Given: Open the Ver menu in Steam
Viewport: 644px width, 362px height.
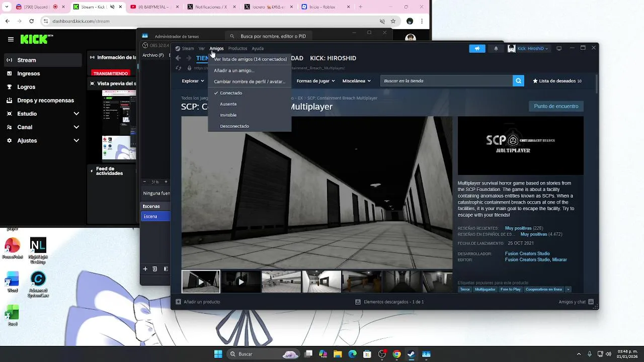Looking at the screenshot, I should coord(202,48).
